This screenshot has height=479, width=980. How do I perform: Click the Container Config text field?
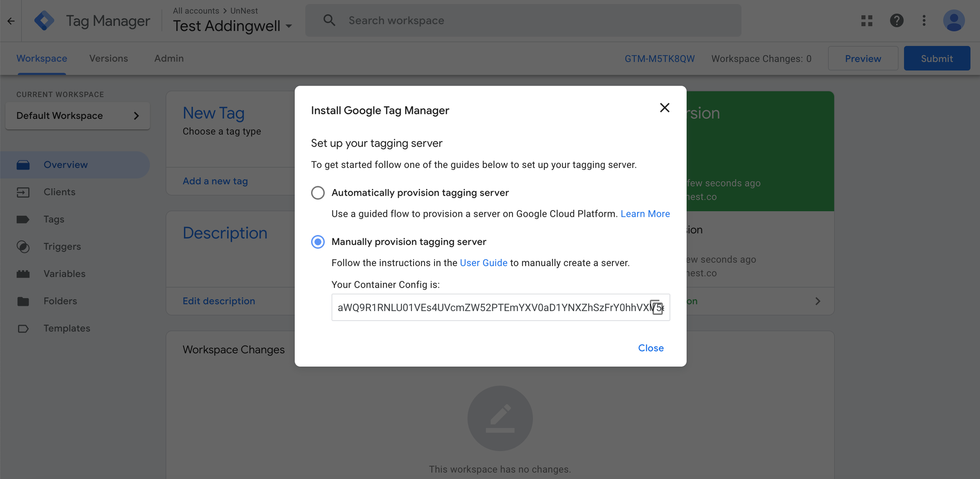[501, 307]
